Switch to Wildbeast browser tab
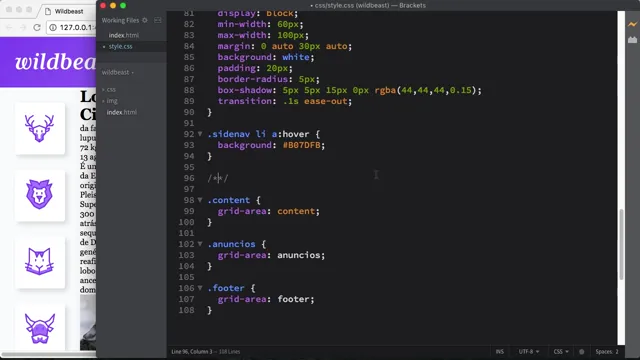Viewport: 640px width, 360px height. (69, 11)
